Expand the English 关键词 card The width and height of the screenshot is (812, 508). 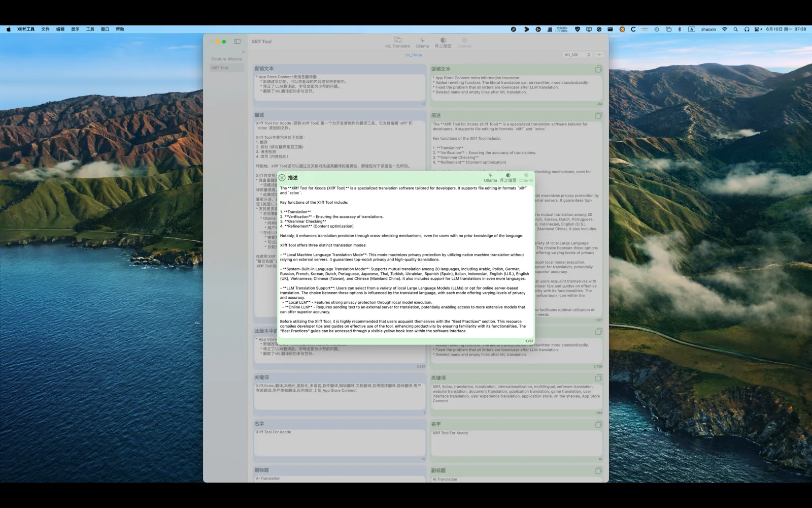[x=599, y=378]
